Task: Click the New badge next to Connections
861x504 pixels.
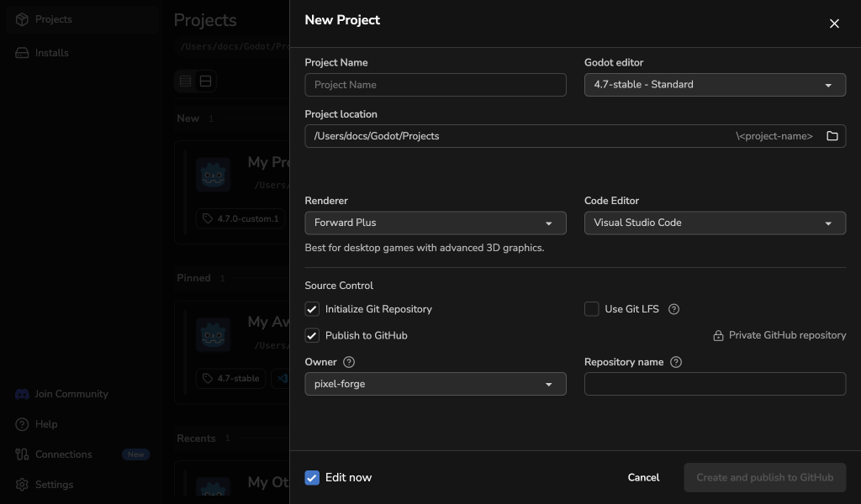Action: [x=135, y=454]
